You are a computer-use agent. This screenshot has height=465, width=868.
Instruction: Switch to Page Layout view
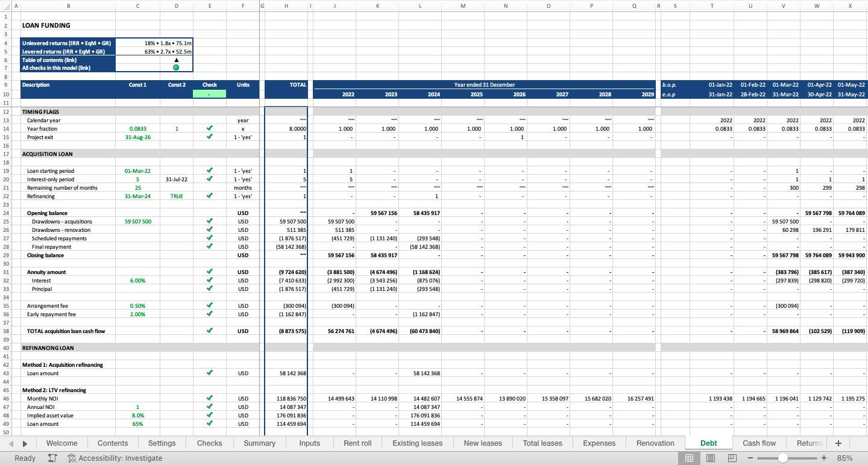[711, 458]
